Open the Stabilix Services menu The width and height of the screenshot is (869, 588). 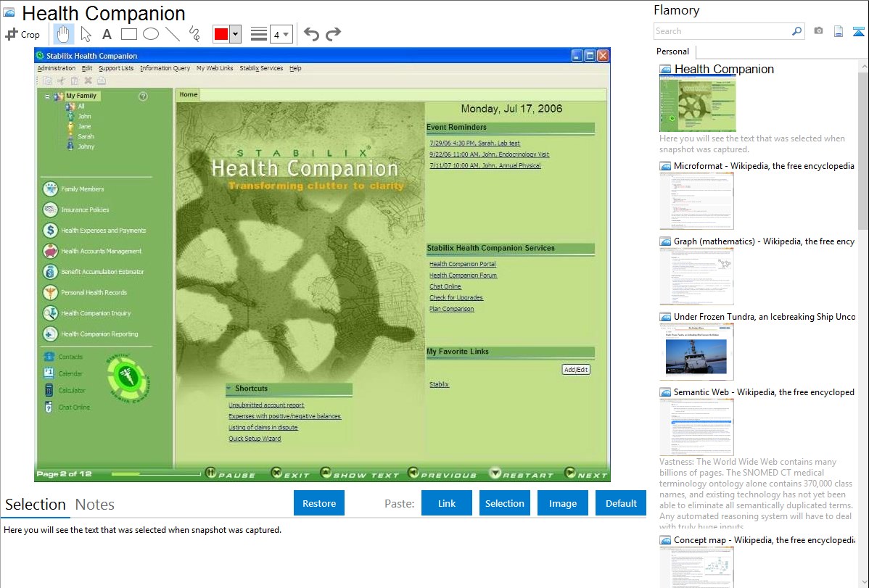click(261, 68)
